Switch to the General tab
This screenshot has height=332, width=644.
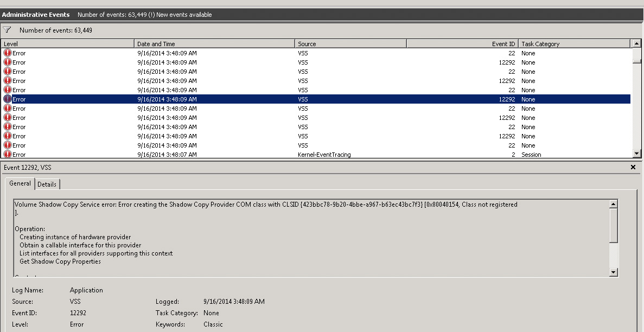point(20,184)
